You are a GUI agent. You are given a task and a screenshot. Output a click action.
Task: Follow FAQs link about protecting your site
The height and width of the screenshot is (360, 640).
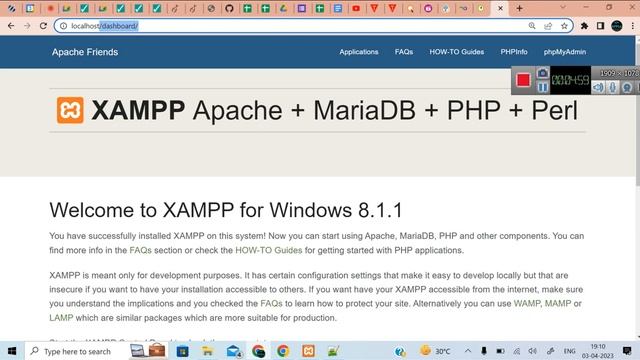pos(271,304)
